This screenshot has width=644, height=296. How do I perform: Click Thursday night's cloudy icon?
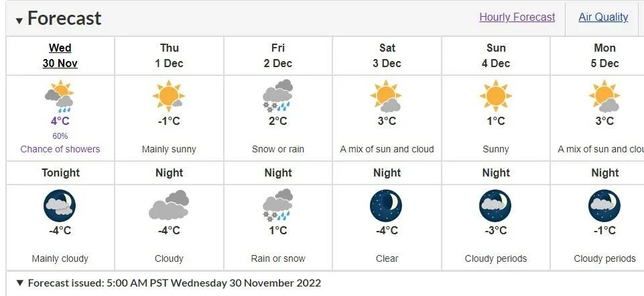(x=169, y=205)
